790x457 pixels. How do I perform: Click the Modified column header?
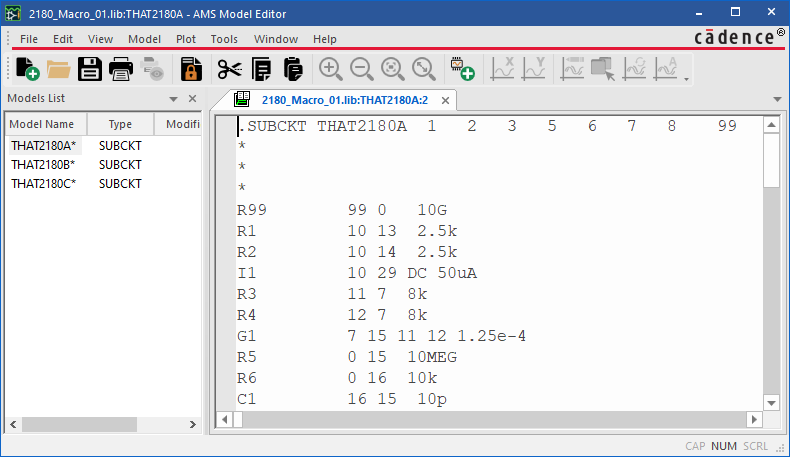click(177, 124)
